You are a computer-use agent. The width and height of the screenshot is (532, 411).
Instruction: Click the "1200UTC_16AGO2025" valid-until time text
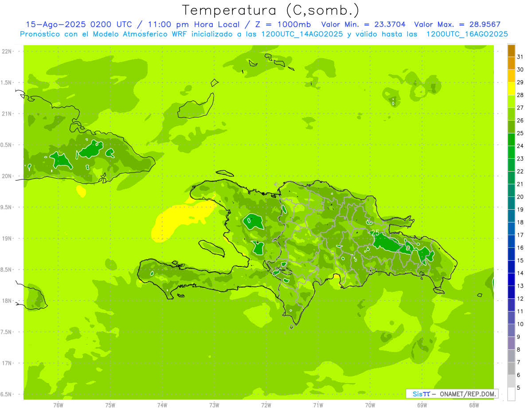click(x=467, y=34)
